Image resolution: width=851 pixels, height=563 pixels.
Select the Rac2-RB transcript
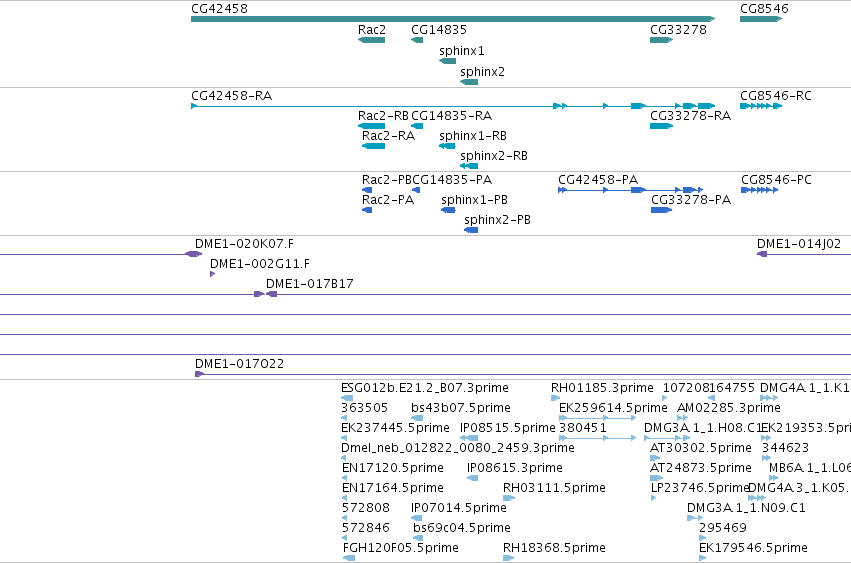pyautogui.click(x=371, y=126)
